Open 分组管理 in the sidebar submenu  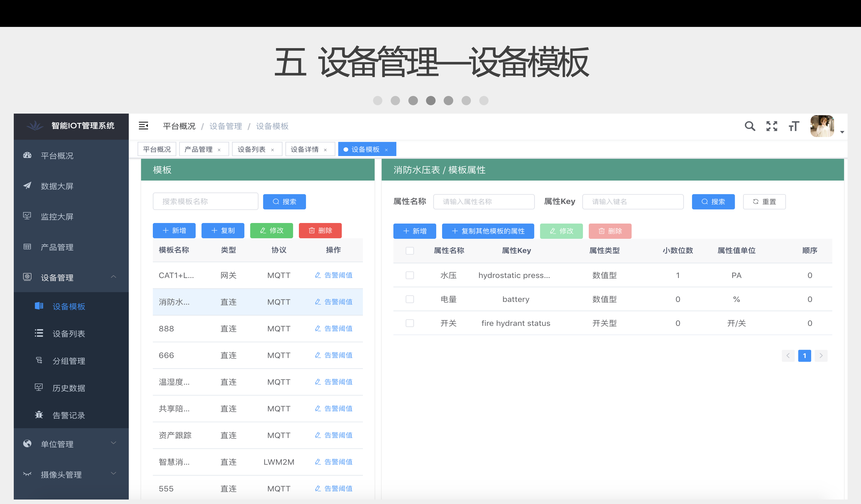pos(71,361)
